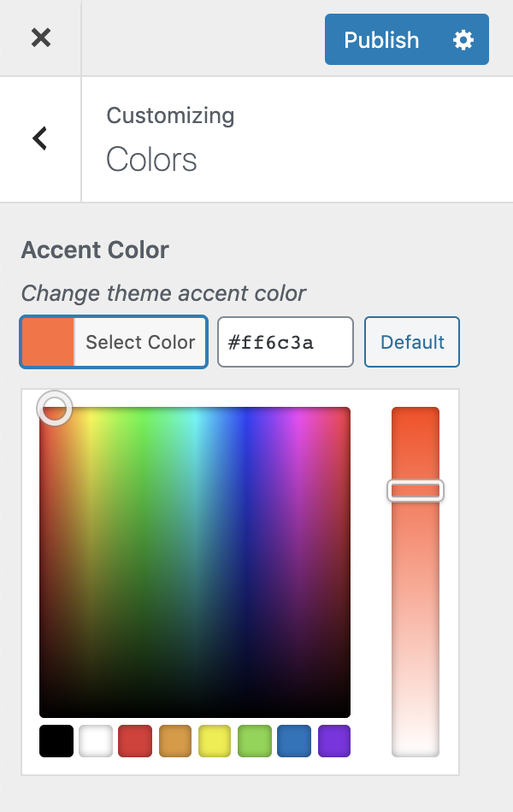513x812 pixels.
Task: Pick the black palette swatch
Action: pyautogui.click(x=56, y=741)
